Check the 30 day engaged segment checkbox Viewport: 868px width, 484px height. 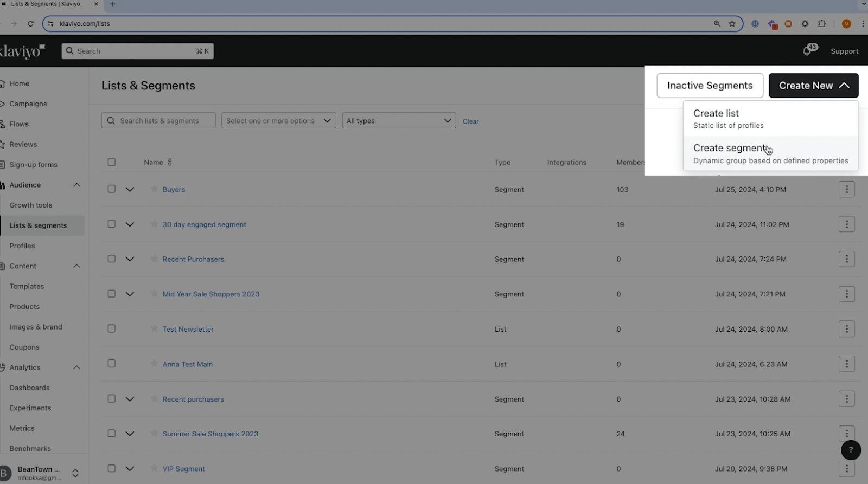tap(112, 224)
